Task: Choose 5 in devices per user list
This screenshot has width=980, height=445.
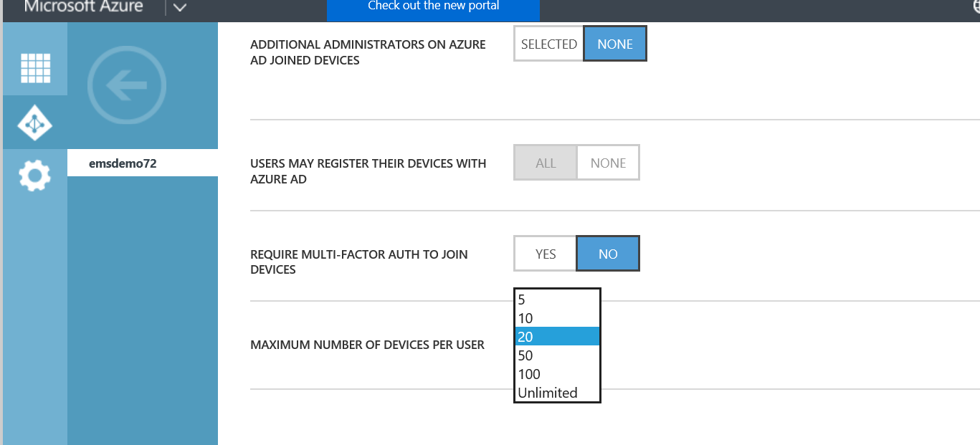Action: 557,300
